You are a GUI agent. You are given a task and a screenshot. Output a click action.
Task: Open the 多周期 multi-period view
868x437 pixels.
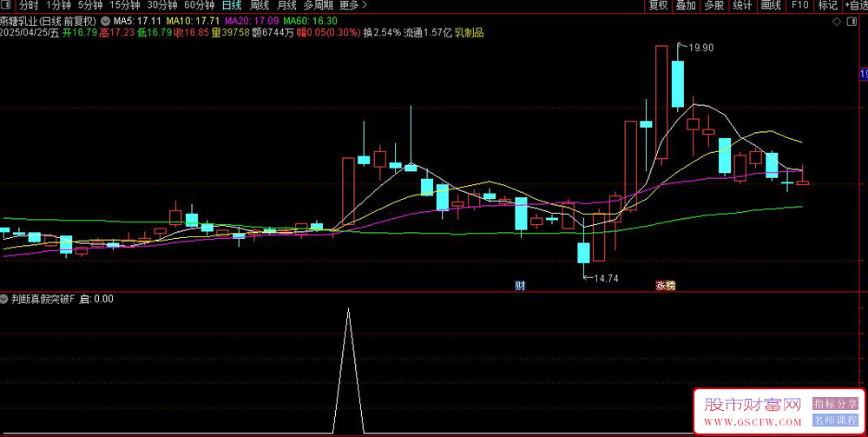[x=319, y=5]
